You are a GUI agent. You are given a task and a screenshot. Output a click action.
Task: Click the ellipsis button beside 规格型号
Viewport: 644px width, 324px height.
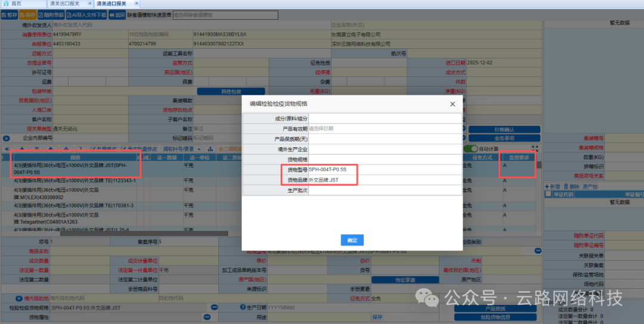pos(538,251)
